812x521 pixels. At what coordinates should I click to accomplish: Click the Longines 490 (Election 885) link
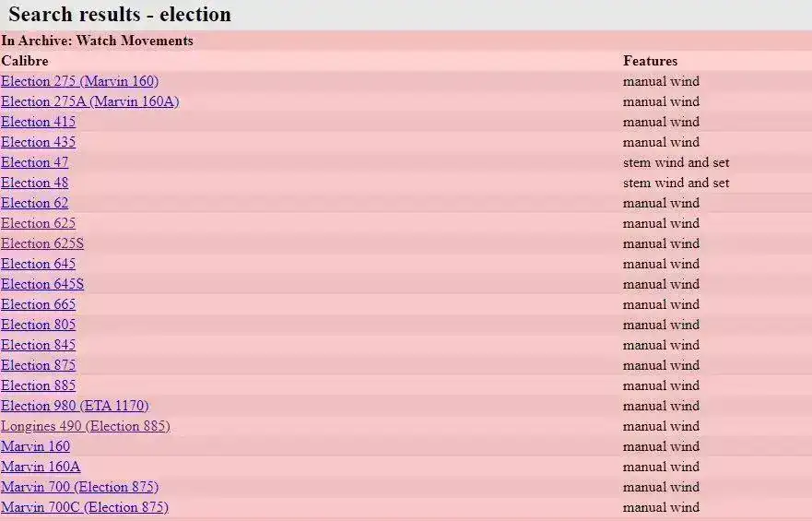[86, 426]
